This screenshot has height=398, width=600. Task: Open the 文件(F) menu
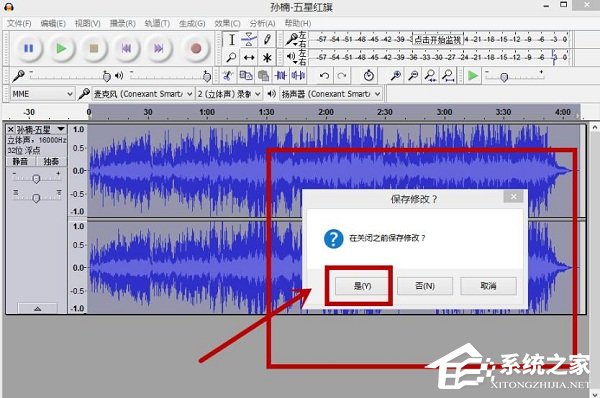[19, 23]
